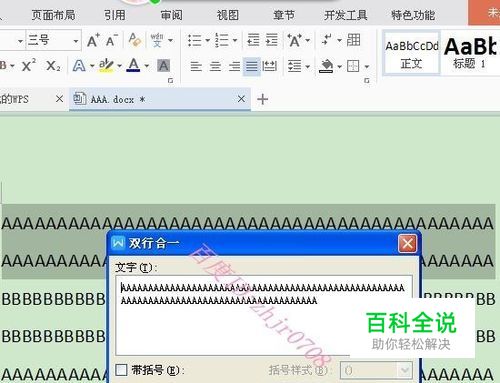The height and width of the screenshot is (383, 500).
Task: Expand font color dropdown arrow
Action: [x=146, y=66]
